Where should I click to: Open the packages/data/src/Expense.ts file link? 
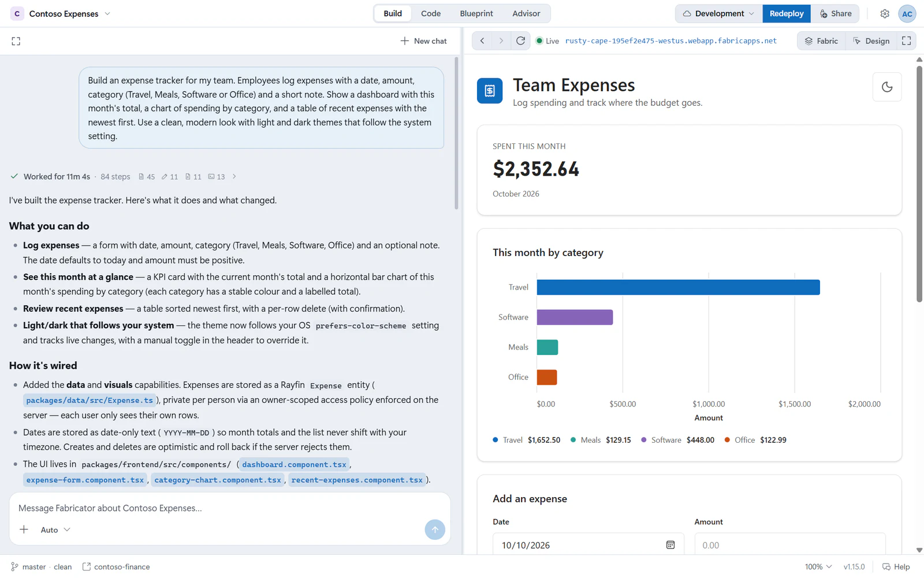pyautogui.click(x=90, y=400)
